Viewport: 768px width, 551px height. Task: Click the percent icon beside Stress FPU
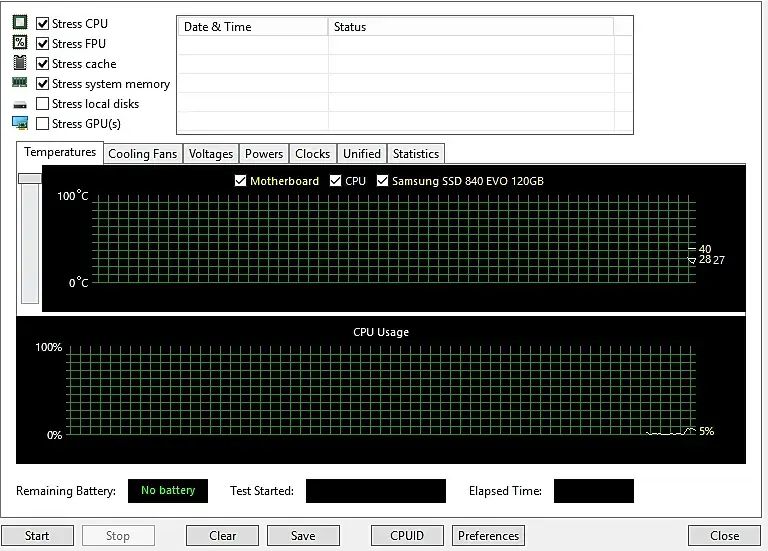point(20,43)
